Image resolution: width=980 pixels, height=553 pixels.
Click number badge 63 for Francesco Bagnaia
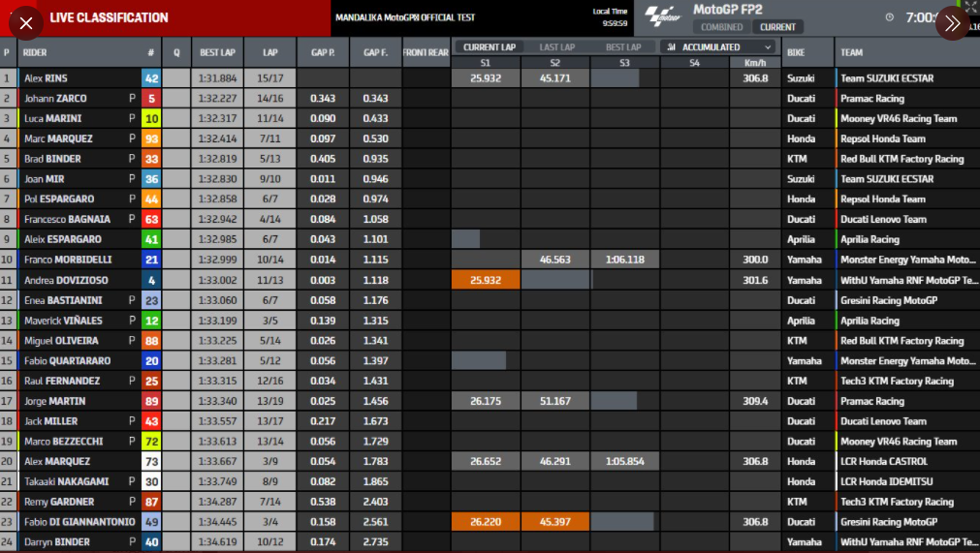coord(151,219)
